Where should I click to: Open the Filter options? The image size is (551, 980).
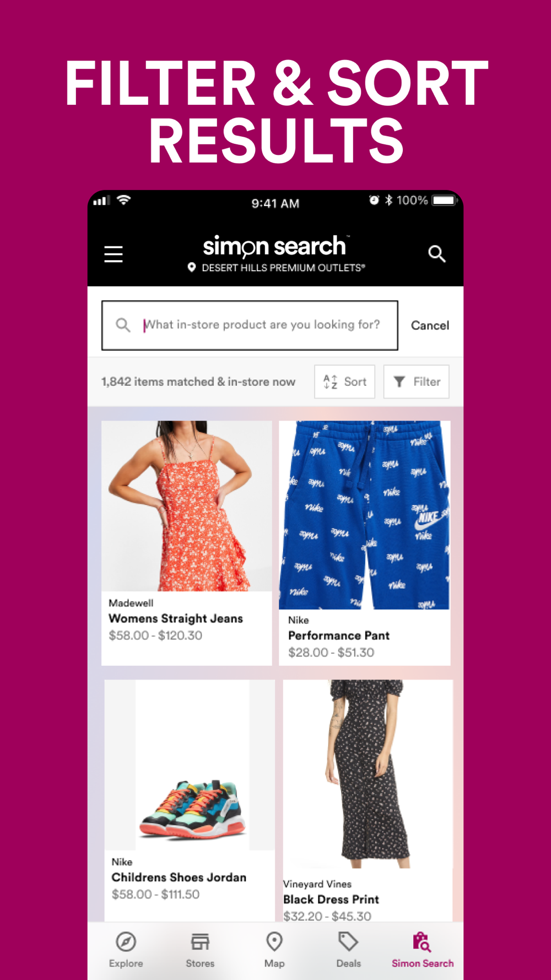pyautogui.click(x=416, y=381)
